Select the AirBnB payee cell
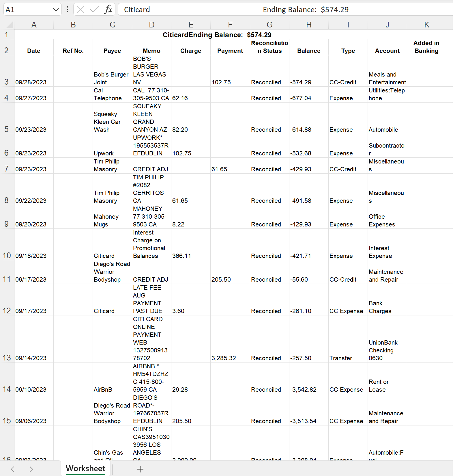The width and height of the screenshot is (453, 476). 113,378
